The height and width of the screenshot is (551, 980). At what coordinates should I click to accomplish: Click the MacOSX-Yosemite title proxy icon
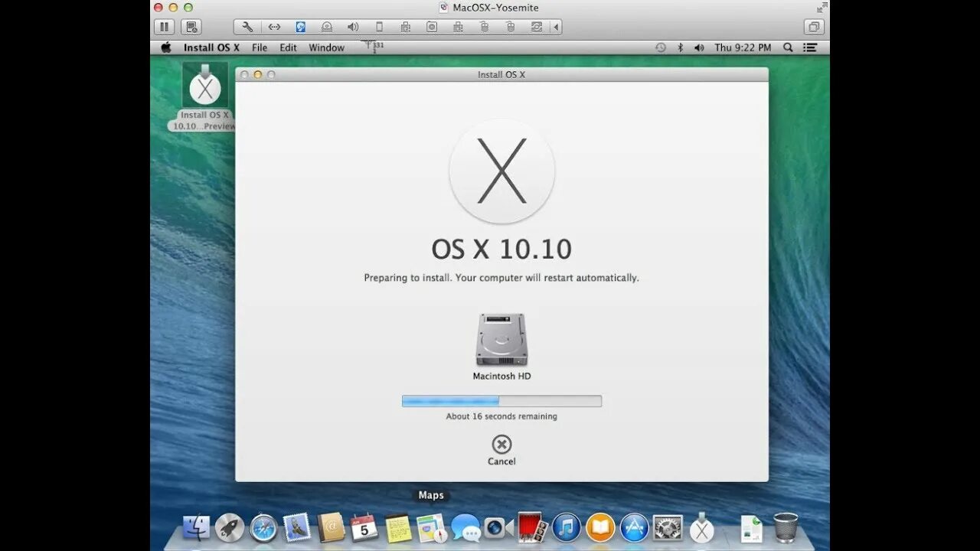coord(443,7)
